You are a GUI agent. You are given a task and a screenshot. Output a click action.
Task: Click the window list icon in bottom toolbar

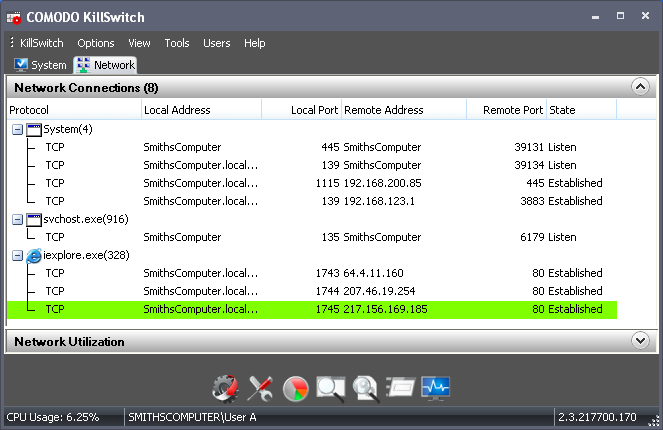coord(401,387)
